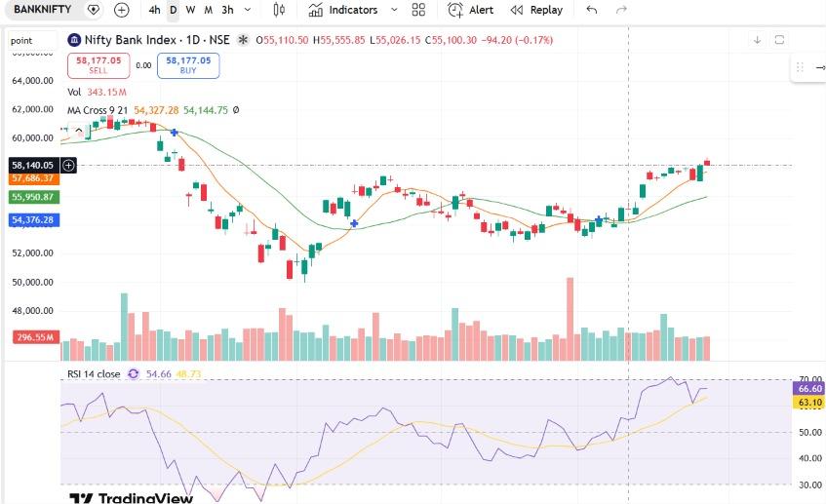Switch to the W weekly timeframe
This screenshot has width=826, height=504.
click(191, 10)
